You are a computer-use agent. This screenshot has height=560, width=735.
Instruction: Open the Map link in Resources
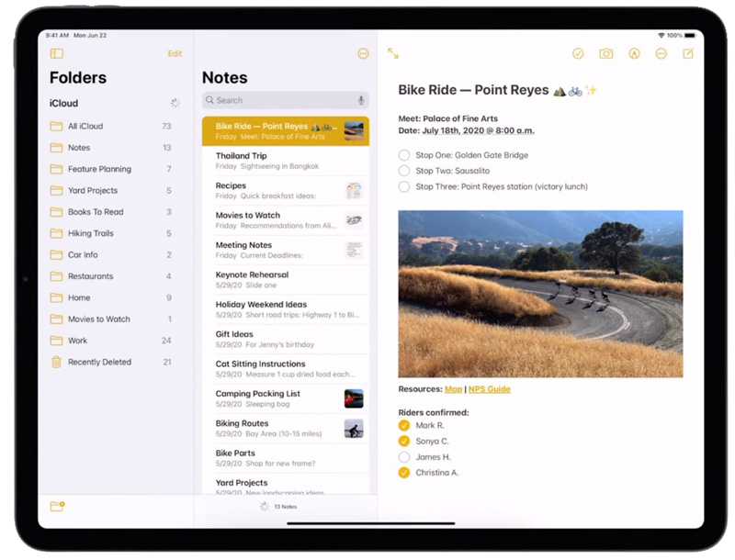coord(453,389)
